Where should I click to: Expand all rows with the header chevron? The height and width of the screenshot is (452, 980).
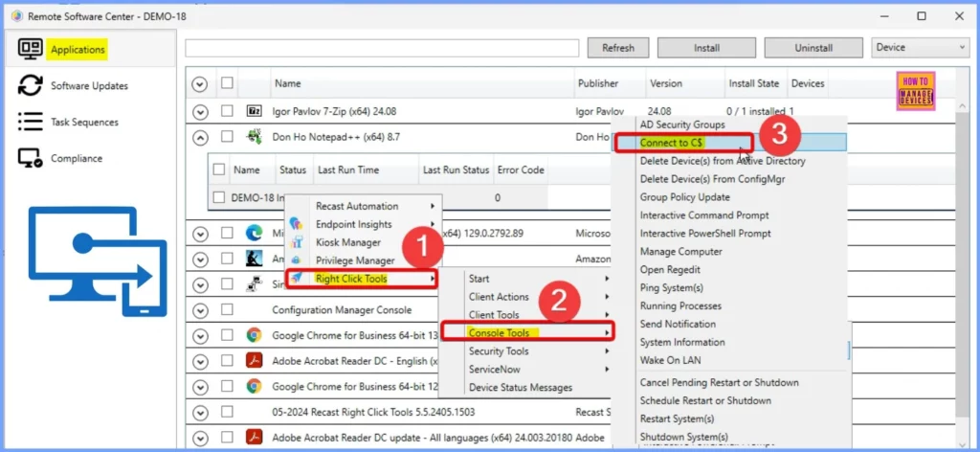pyautogui.click(x=200, y=83)
